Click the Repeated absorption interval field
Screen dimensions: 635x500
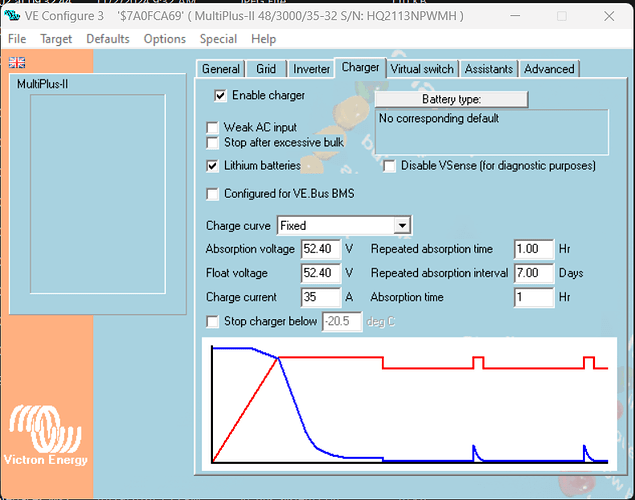534,273
